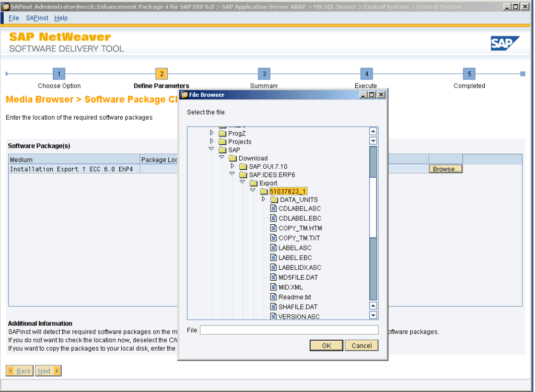Cancel the File Browser dialog
This screenshot has width=535, height=392.
click(362, 346)
